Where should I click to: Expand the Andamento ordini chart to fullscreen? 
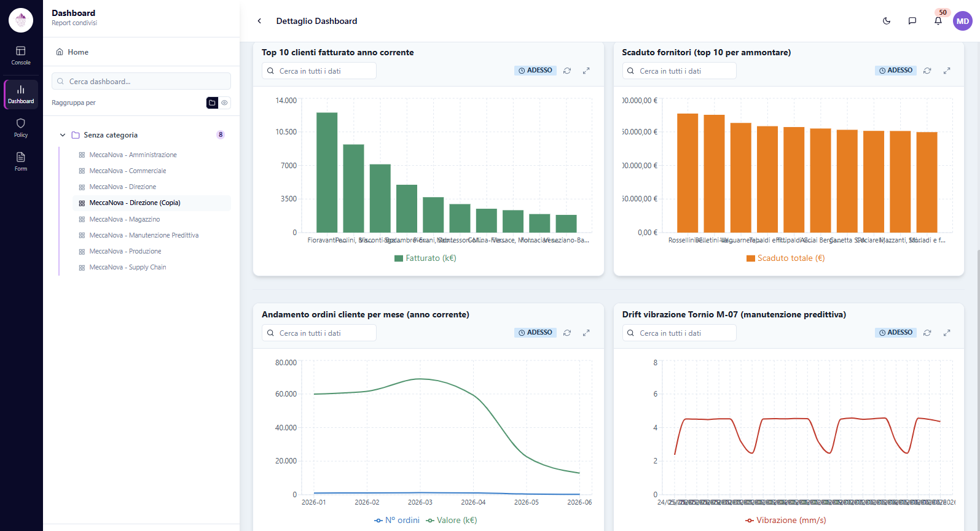pyautogui.click(x=586, y=333)
